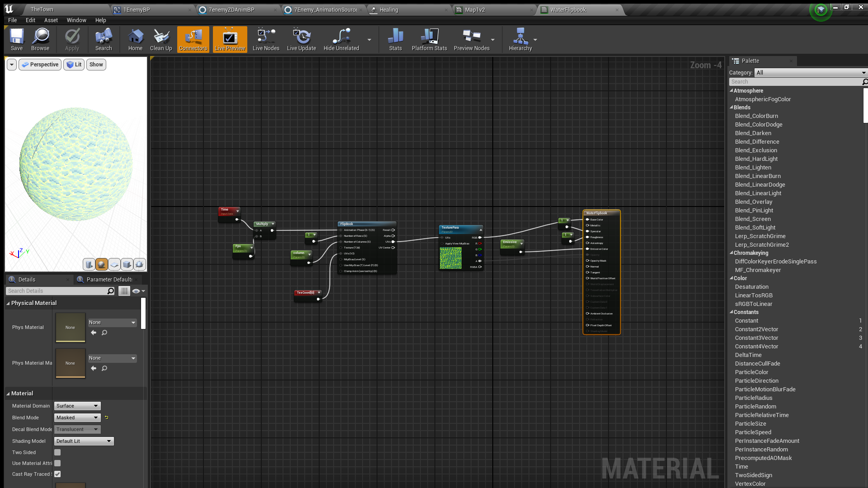
Task: Open the Shading Model dropdown
Action: tap(84, 441)
